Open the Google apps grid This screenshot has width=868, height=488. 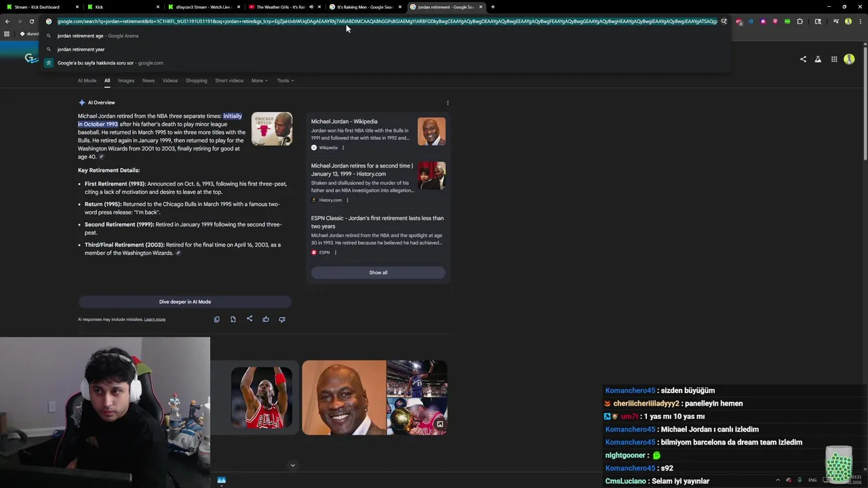coord(834,59)
